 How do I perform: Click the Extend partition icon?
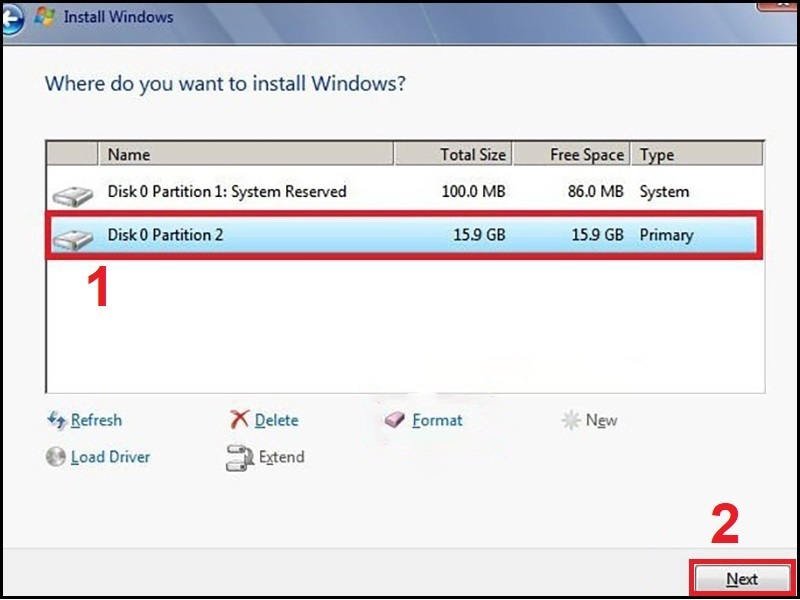(240, 458)
